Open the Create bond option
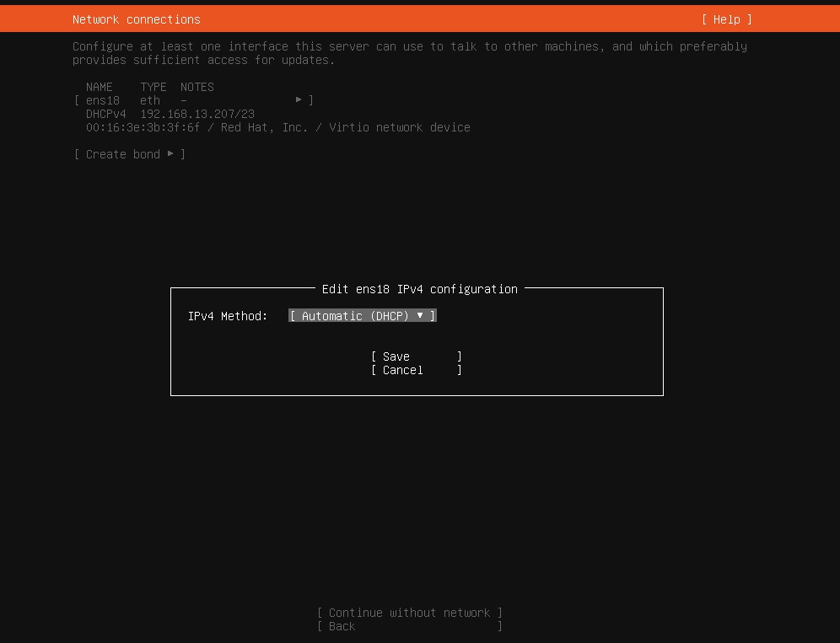Image resolution: width=840 pixels, height=643 pixels. [x=130, y=154]
